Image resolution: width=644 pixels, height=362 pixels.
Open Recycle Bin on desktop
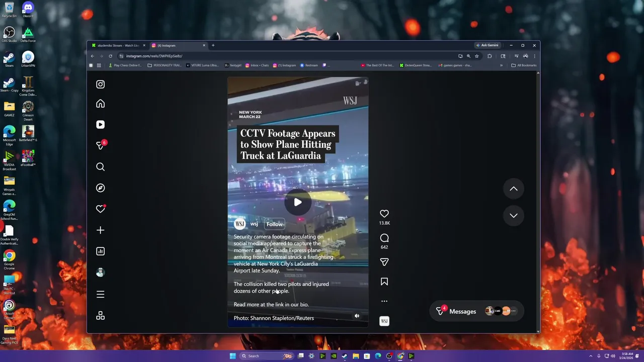[9, 9]
